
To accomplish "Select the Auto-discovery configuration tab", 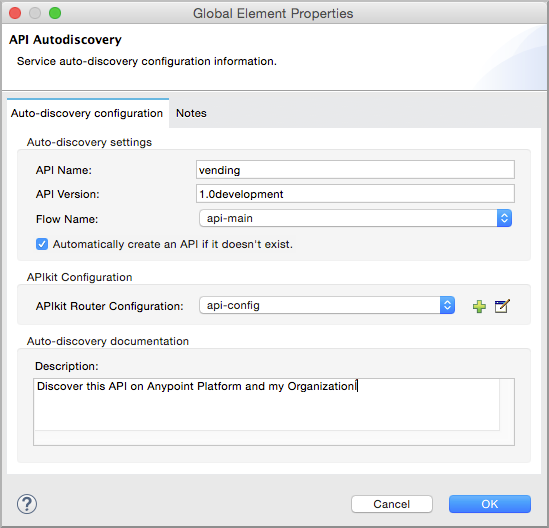I will pyautogui.click(x=87, y=113).
